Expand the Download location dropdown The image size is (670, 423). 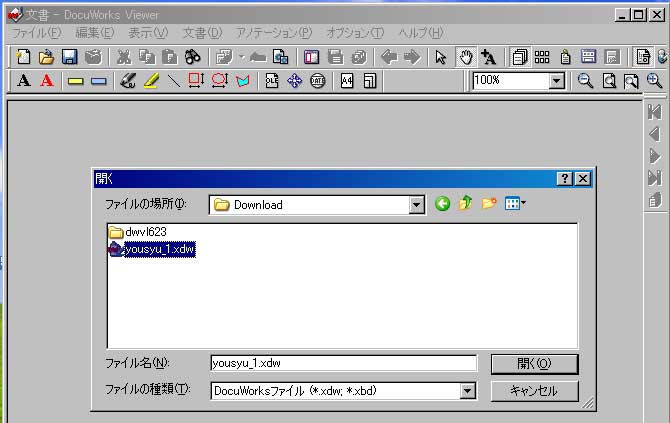pos(417,205)
